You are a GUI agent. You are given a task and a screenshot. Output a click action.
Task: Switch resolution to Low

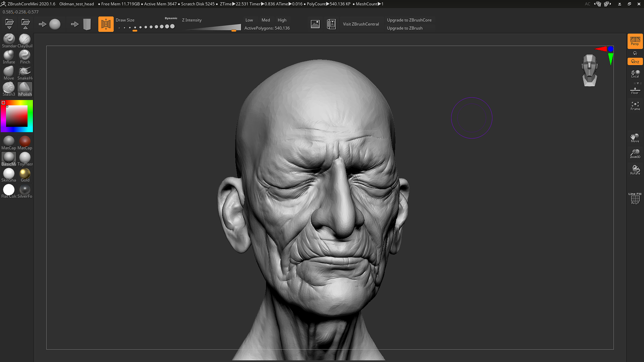[249, 20]
